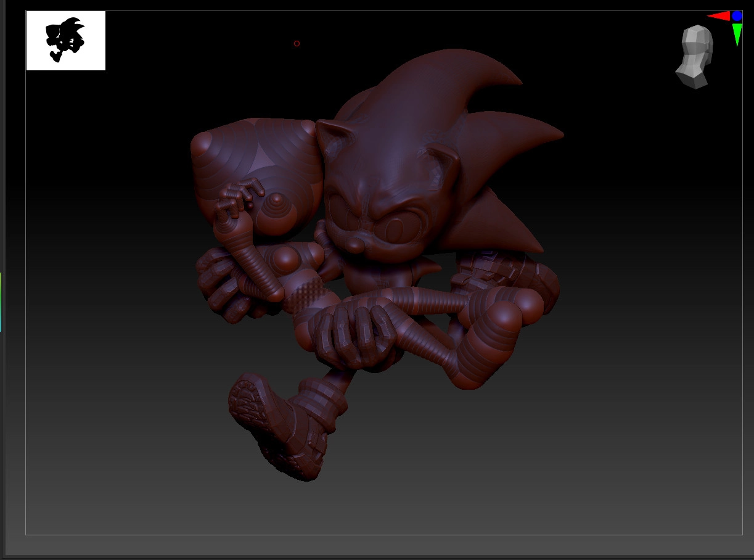Click the green Y-axis cone
This screenshot has height=560, width=754.
pos(737,34)
